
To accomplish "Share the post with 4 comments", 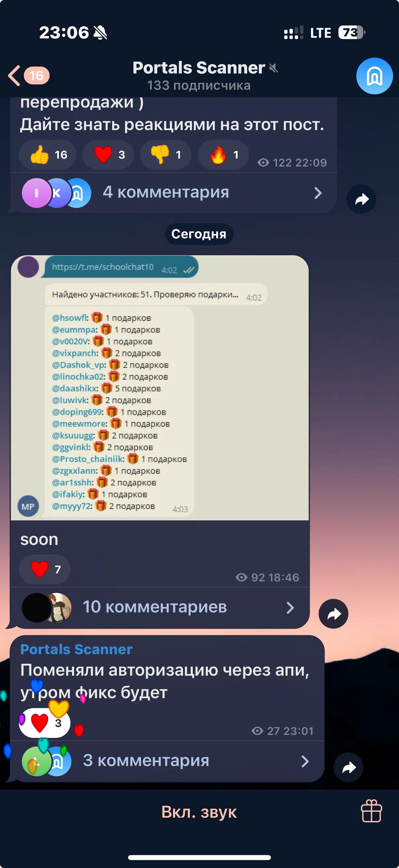I will pos(361,199).
